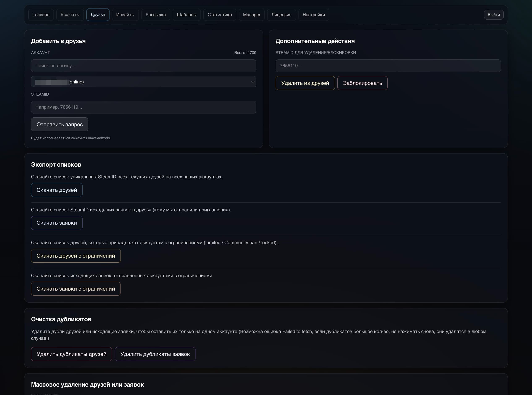The width and height of the screenshot is (532, 395).
Task: View the Статистика tab
Action: 220,14
